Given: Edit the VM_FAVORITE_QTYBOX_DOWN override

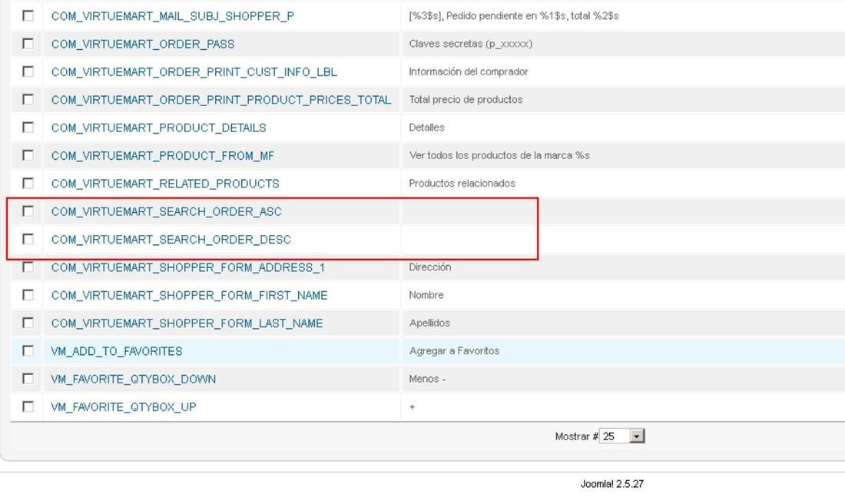Looking at the screenshot, I should (133, 380).
